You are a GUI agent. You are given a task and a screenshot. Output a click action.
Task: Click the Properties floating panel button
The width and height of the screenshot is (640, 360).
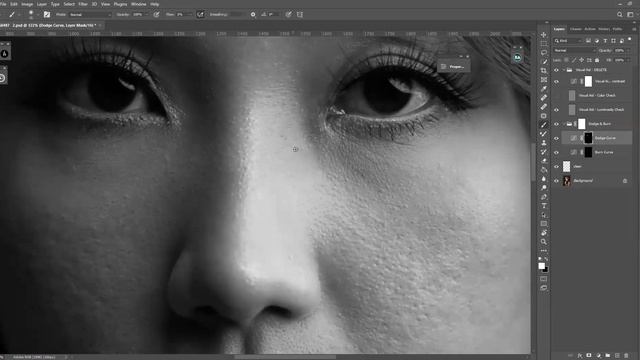453,67
